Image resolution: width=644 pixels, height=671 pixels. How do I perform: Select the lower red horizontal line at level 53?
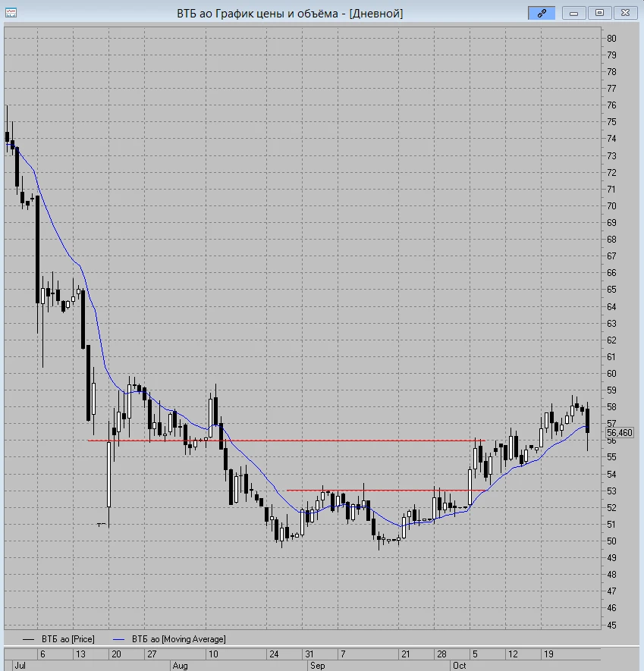[385, 491]
